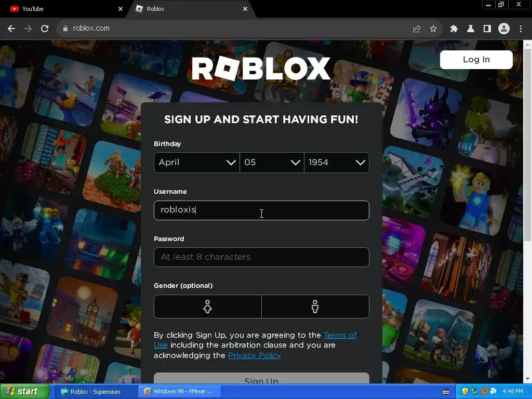Go back to the previous browser page

click(x=11, y=29)
